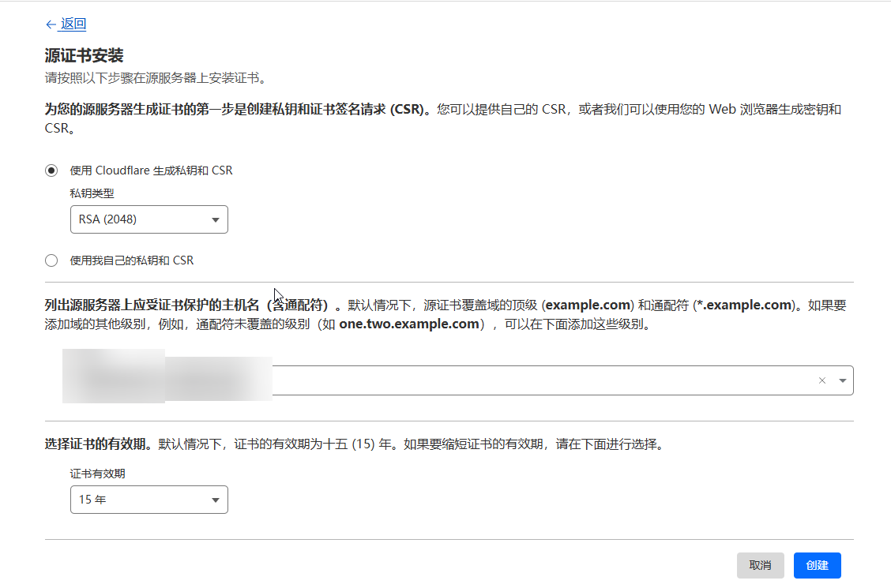
Task: Select 使用我自己的私钥和 CSR radio
Action: (x=51, y=260)
